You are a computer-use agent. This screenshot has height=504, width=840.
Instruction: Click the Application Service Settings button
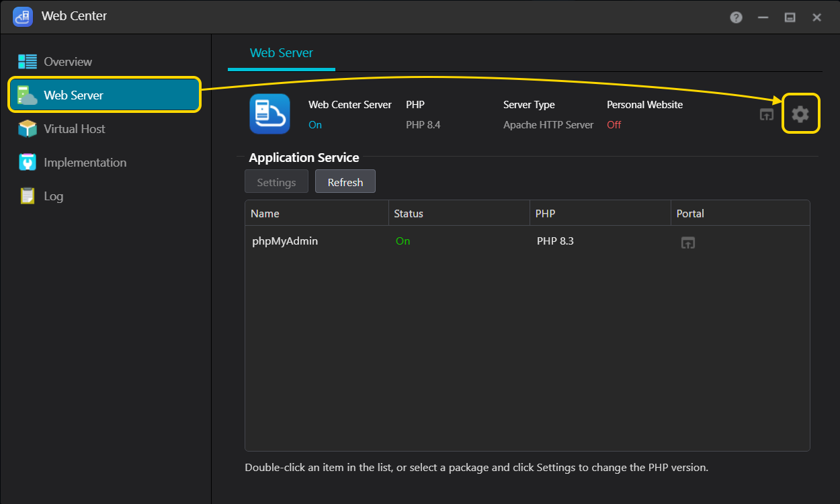click(x=276, y=182)
